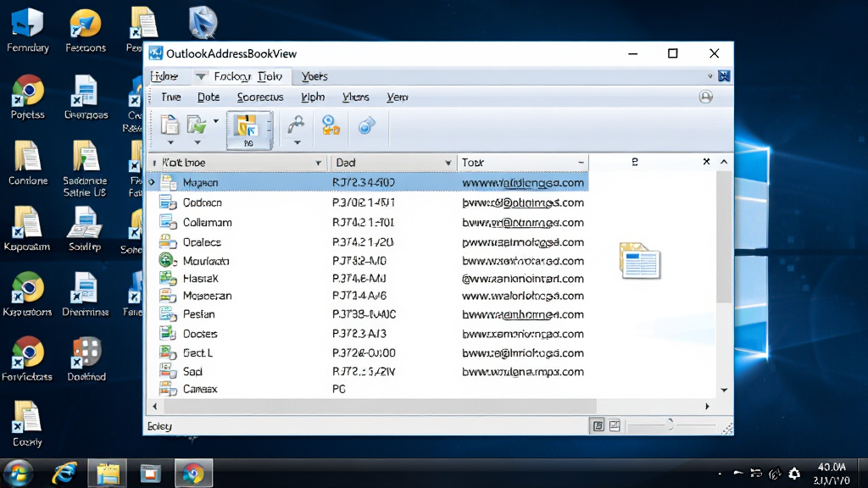
Task: Collapse the side pane with the up chevron
Action: click(724, 162)
